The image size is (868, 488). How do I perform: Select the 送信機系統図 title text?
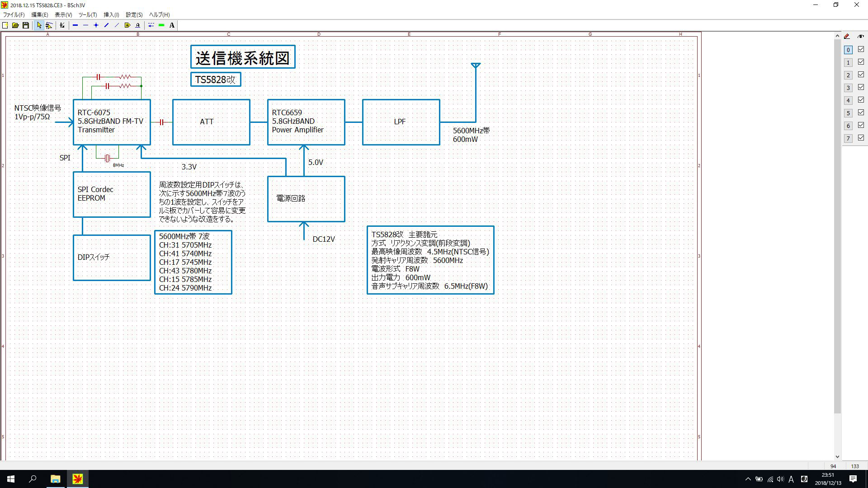[243, 58]
